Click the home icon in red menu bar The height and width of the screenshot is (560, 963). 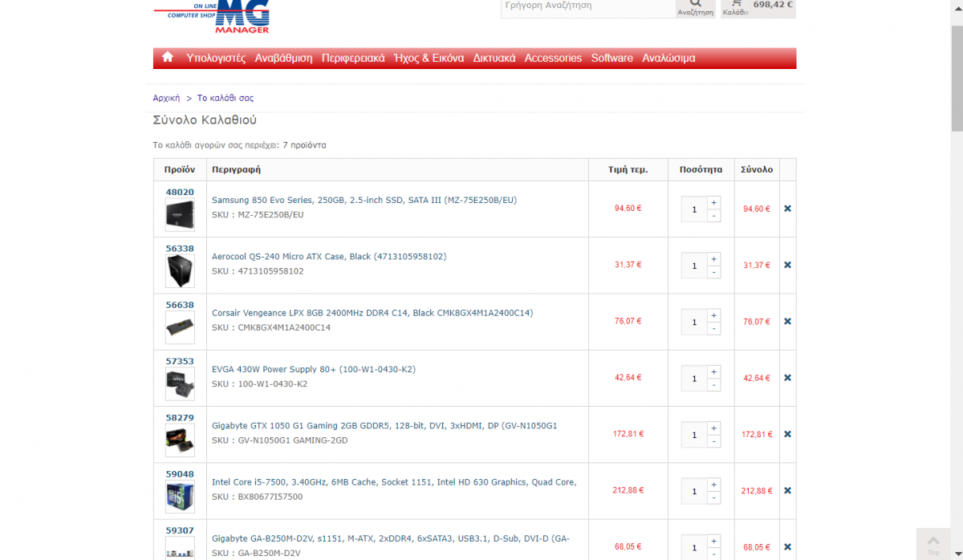(x=167, y=57)
